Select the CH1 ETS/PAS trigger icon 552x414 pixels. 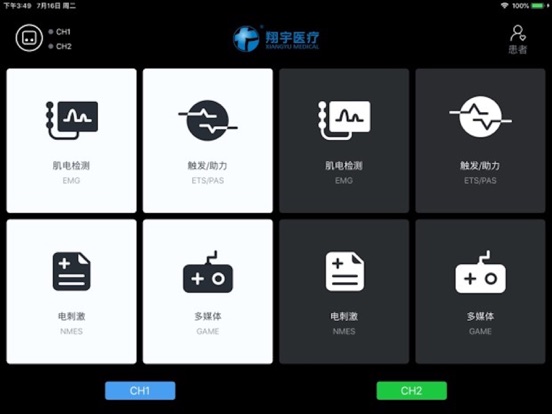click(208, 120)
